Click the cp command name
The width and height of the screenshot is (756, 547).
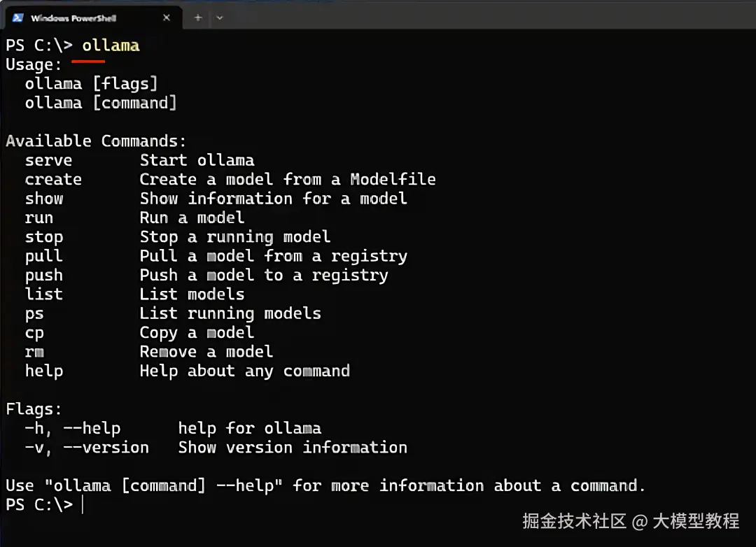[x=34, y=333]
